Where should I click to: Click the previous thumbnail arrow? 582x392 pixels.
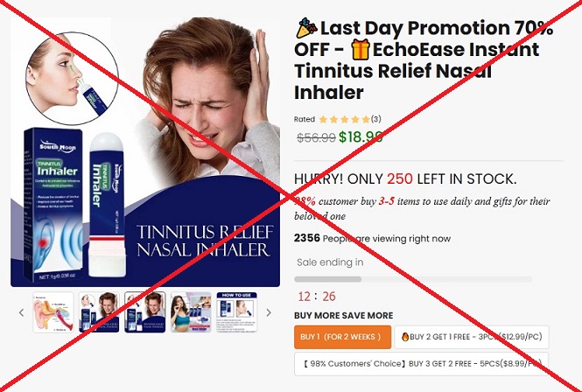click(22, 312)
